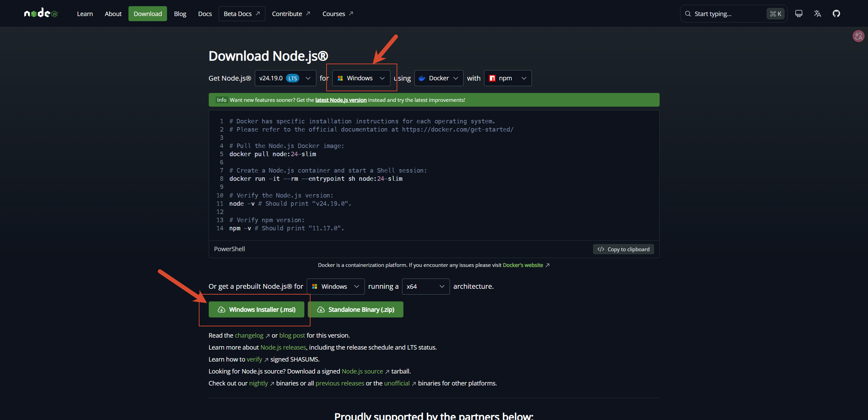Viewport: 868px width, 420px height.
Task: Open the changelog link
Action: (249, 336)
